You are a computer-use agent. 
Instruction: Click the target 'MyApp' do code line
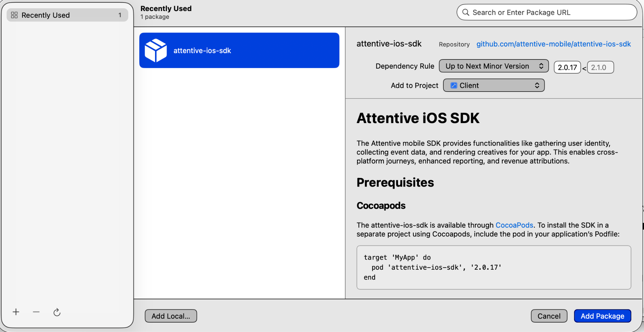point(397,257)
